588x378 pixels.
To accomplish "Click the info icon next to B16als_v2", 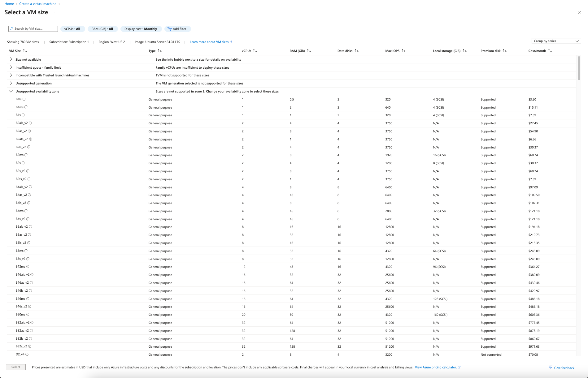I will [x=32, y=275].
